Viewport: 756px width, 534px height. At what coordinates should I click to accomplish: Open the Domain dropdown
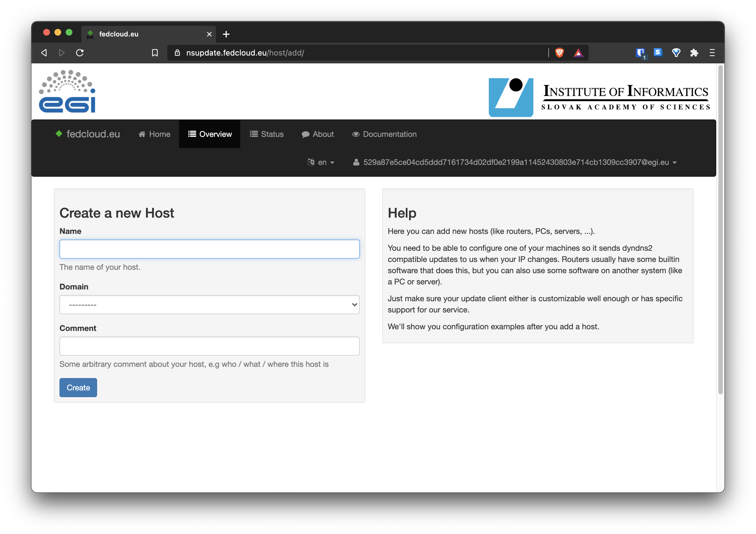click(x=209, y=305)
